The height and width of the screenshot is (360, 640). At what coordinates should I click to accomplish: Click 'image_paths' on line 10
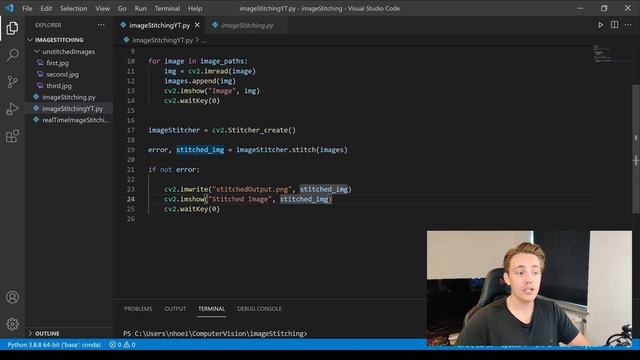(x=222, y=61)
